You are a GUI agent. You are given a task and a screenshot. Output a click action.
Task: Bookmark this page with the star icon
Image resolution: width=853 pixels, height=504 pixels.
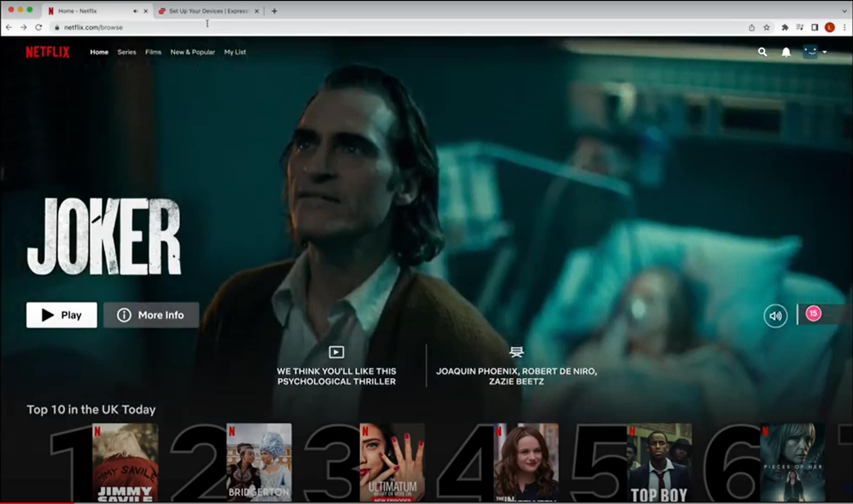[x=768, y=27]
